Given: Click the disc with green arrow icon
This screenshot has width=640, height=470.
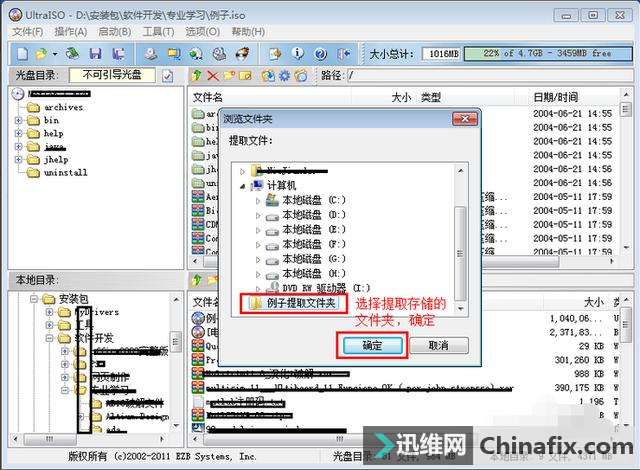Looking at the screenshot, I should click(196, 53).
